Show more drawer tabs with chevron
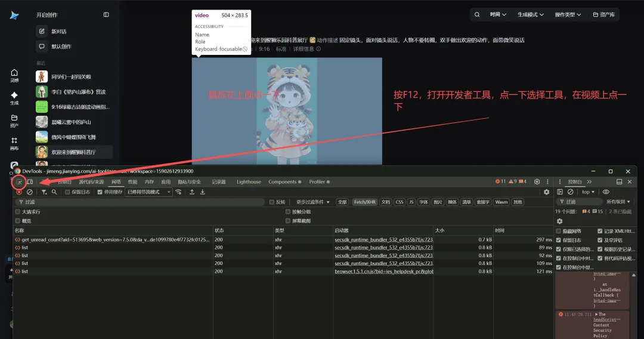Viewport: 644px width, 339px height. 589,181
